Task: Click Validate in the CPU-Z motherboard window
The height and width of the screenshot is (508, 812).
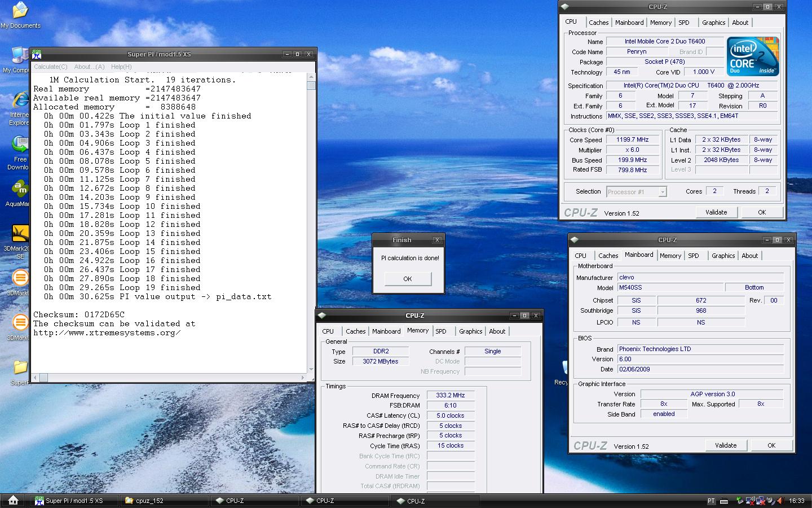Action: point(726,445)
